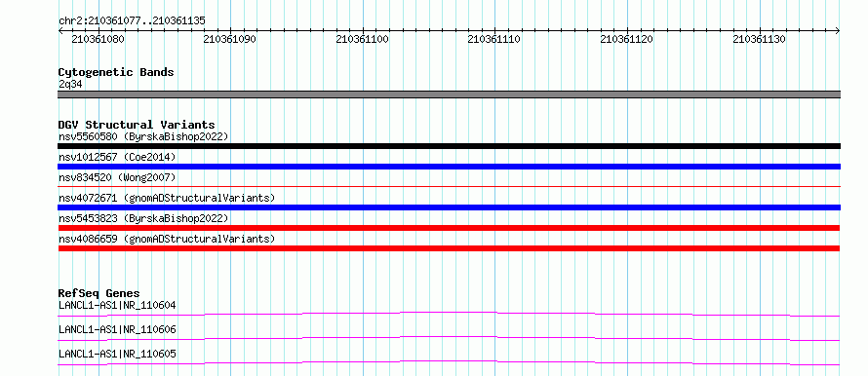Click ruler position 210361130
Viewport: 868px width, 376px height.
click(x=759, y=40)
